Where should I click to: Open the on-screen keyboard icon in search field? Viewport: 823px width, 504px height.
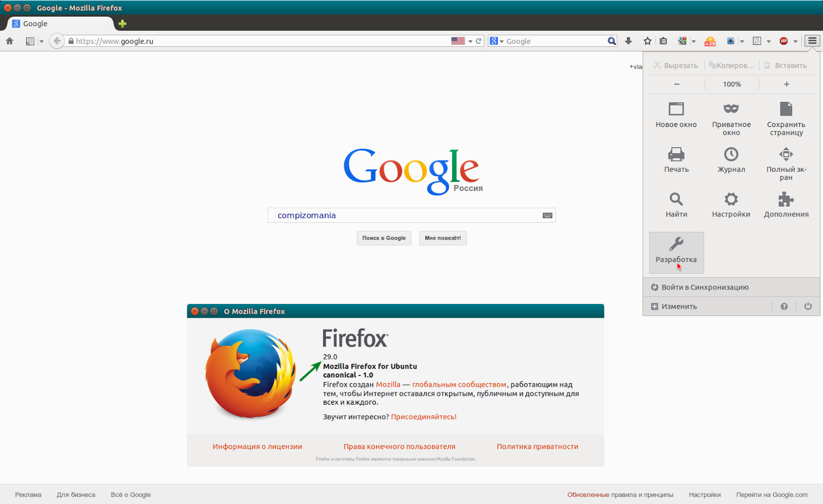[547, 215]
